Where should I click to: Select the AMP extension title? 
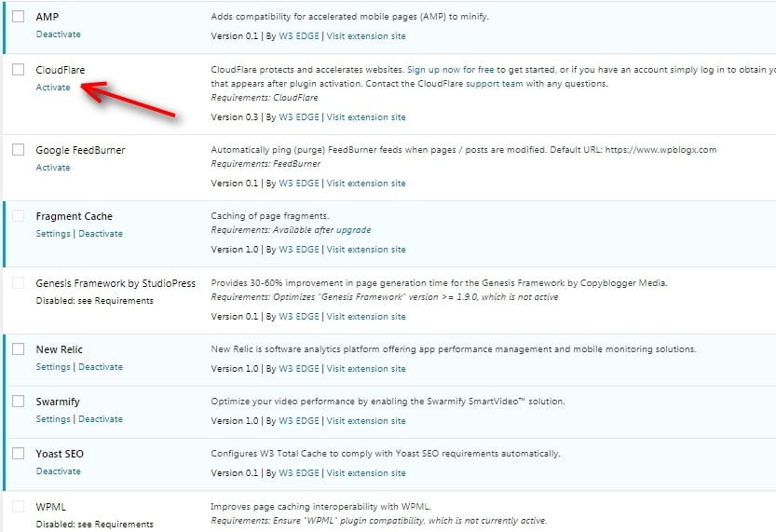[47, 17]
